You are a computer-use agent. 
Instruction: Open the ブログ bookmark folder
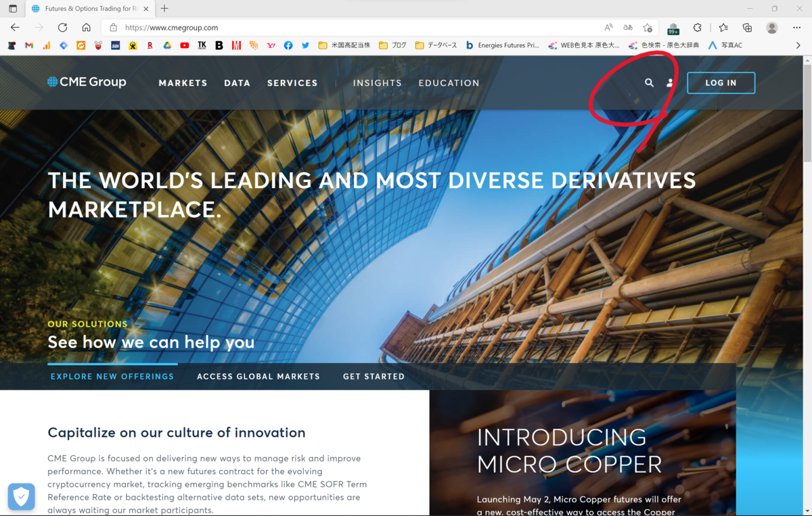point(393,45)
